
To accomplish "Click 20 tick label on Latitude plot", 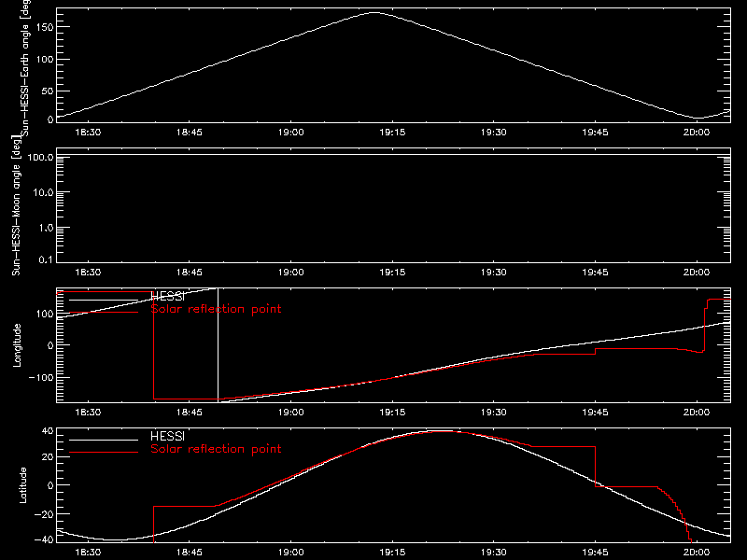I will click(49, 457).
